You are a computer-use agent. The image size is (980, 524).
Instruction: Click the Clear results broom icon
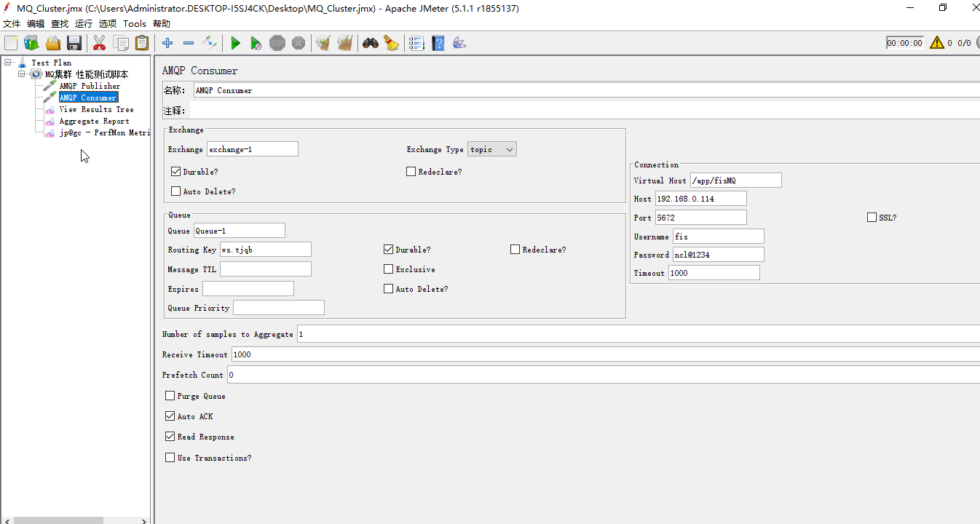(x=323, y=43)
